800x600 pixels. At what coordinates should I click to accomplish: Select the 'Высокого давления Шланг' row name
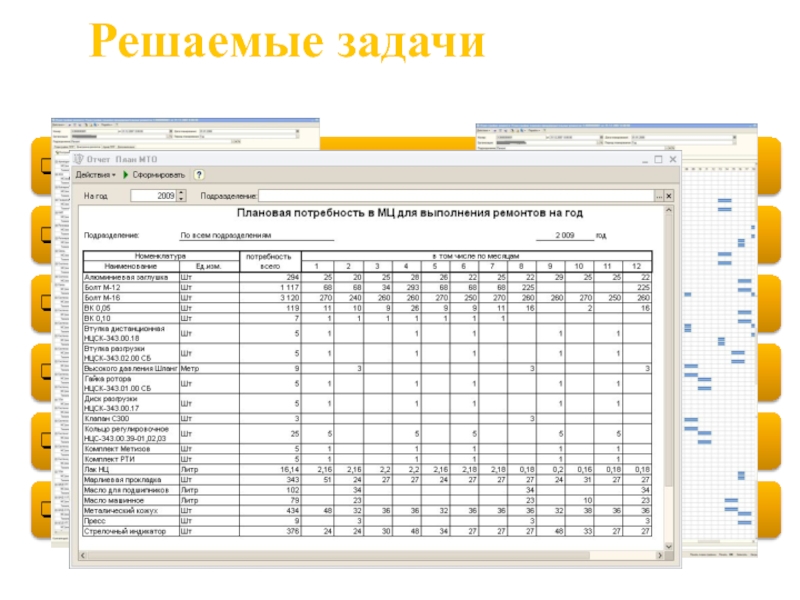[131, 368]
